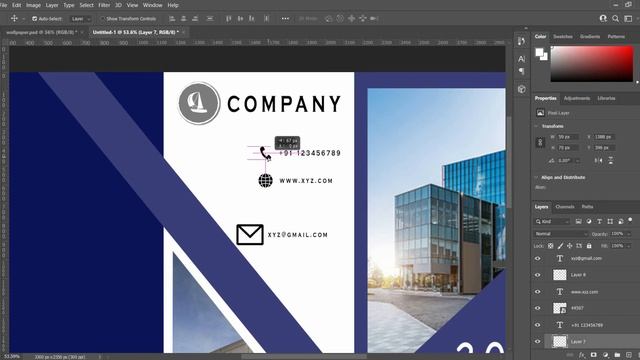This screenshot has width=640, height=360.
Task: Add a layer style via fx icon
Action: tap(582, 355)
